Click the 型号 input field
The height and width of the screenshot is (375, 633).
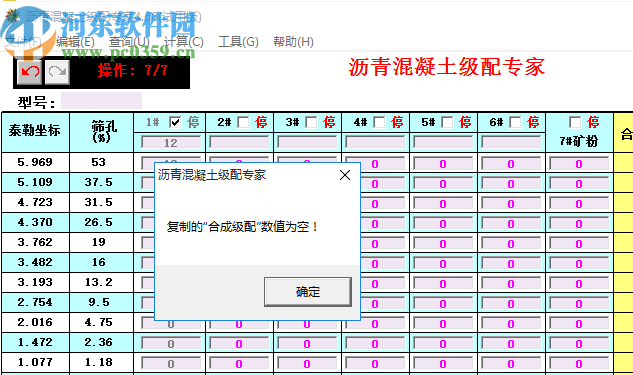click(101, 101)
